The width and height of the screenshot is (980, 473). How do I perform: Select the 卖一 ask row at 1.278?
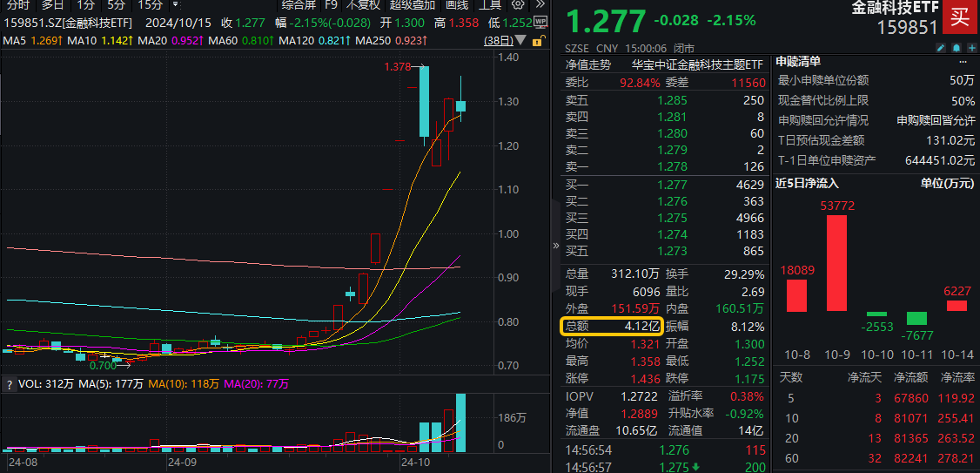(x=665, y=166)
